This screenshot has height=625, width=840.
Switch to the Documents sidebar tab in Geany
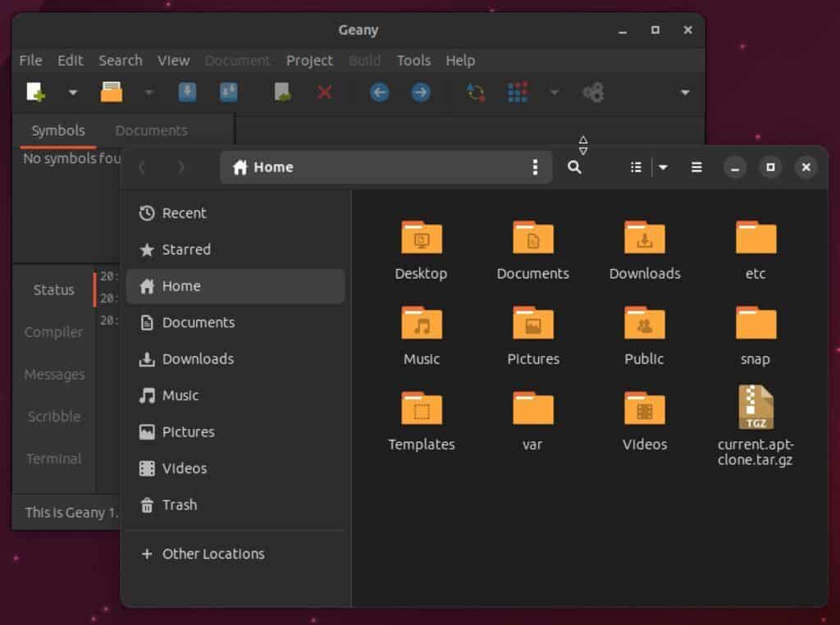click(151, 130)
